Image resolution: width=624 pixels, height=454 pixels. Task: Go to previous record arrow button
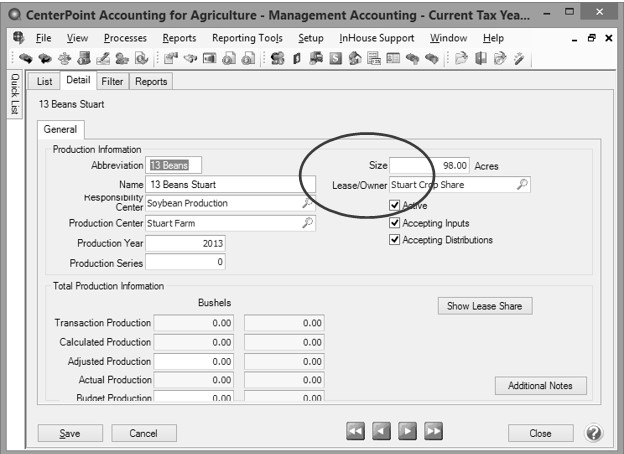pos(381,431)
